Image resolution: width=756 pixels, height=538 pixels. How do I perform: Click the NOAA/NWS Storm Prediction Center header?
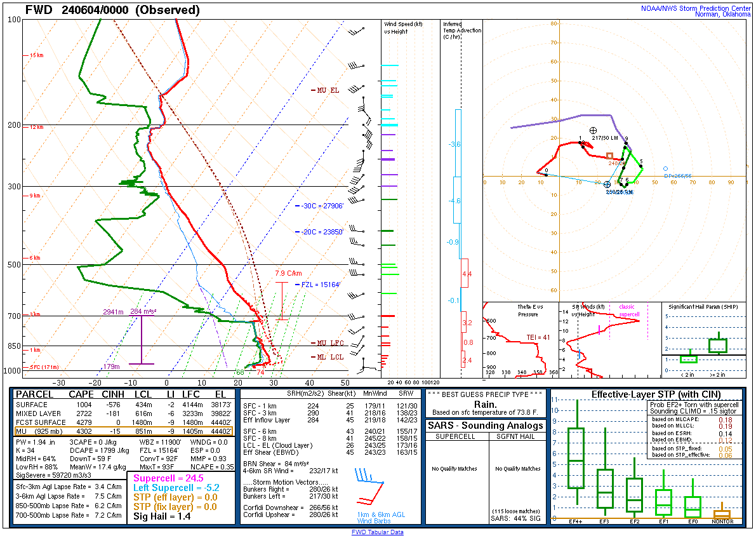[696, 8]
